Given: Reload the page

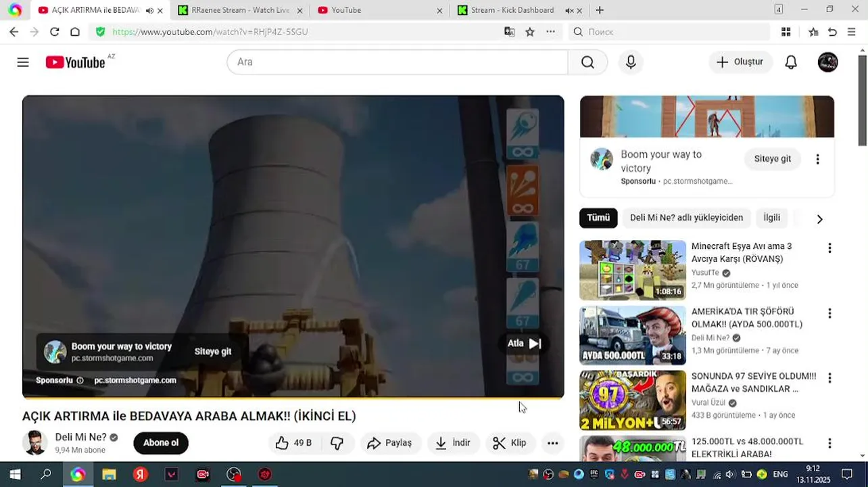Looking at the screenshot, I should (x=55, y=32).
